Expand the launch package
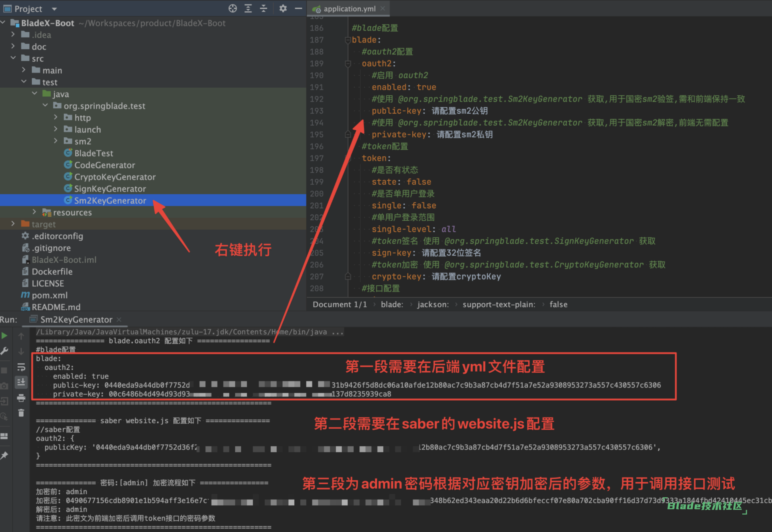Image resolution: width=772 pixels, height=532 pixels. point(56,129)
